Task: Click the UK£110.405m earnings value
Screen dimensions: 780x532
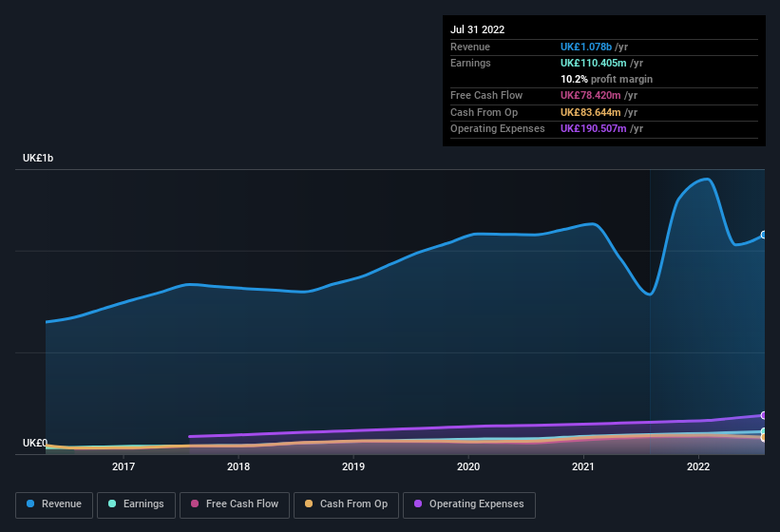Action: (x=594, y=63)
